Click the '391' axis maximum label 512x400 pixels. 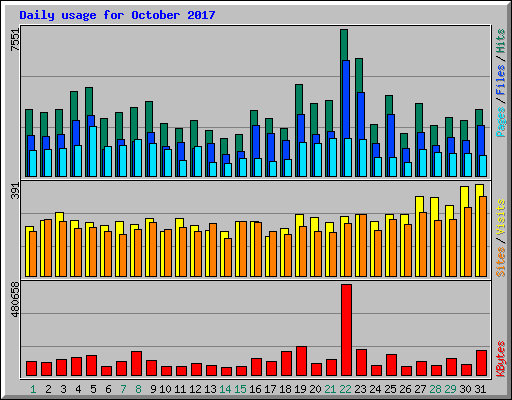click(x=15, y=191)
